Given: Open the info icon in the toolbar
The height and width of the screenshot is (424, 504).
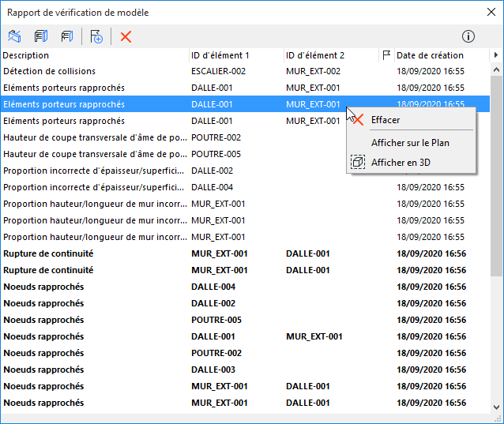Looking at the screenshot, I should pyautogui.click(x=468, y=36).
